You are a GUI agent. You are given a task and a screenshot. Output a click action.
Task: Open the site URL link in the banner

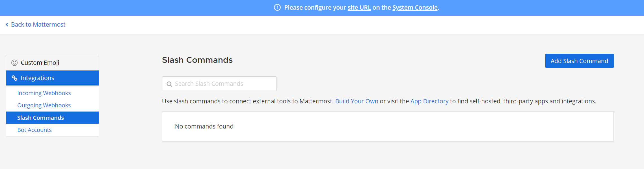359,8
